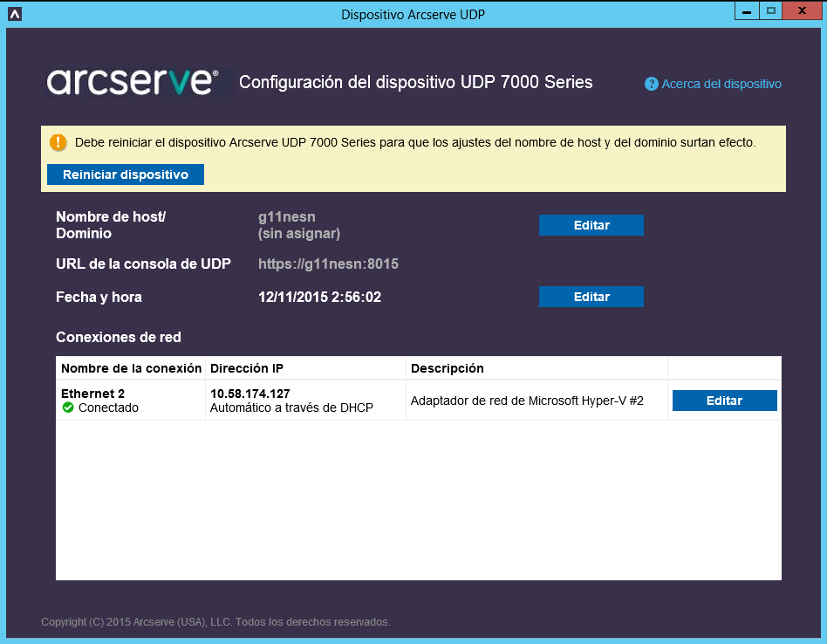827x644 pixels.
Task: Click the green Conectado status checkmark
Action: click(68, 408)
